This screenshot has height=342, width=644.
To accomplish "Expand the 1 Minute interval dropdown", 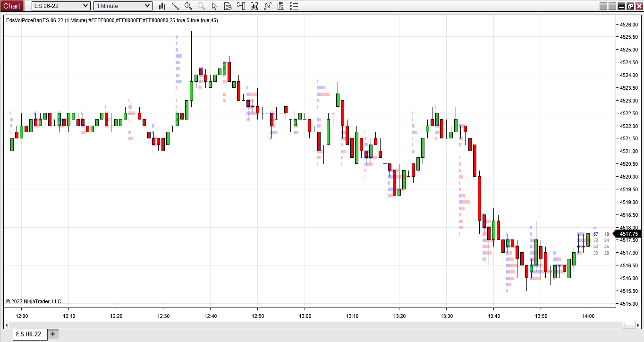I will 148,6.
